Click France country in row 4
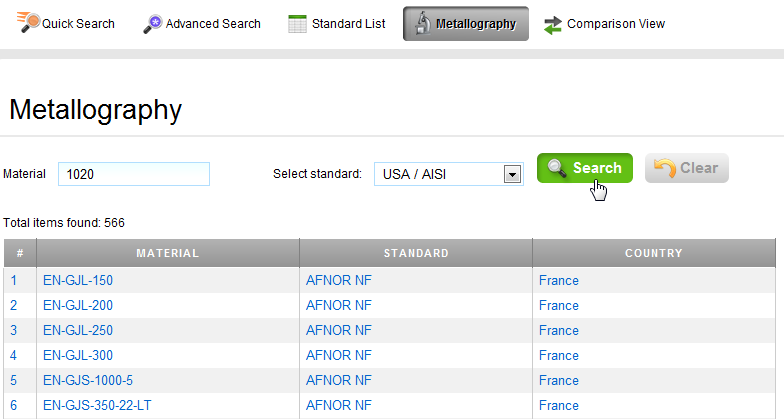Viewport: 784px width, 419px height. (x=558, y=355)
